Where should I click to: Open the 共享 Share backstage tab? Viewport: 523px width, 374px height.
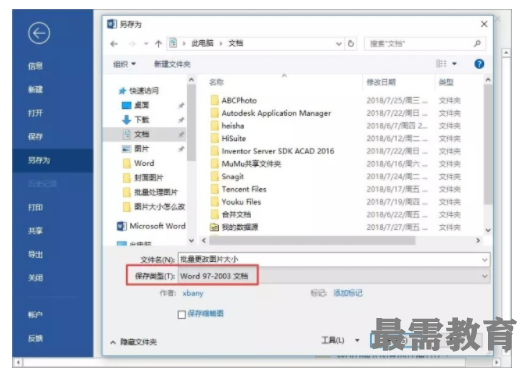click(x=35, y=231)
